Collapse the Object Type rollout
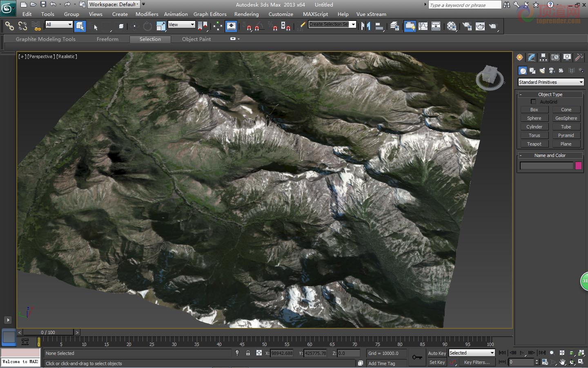This screenshot has height=368, width=588. (x=550, y=94)
